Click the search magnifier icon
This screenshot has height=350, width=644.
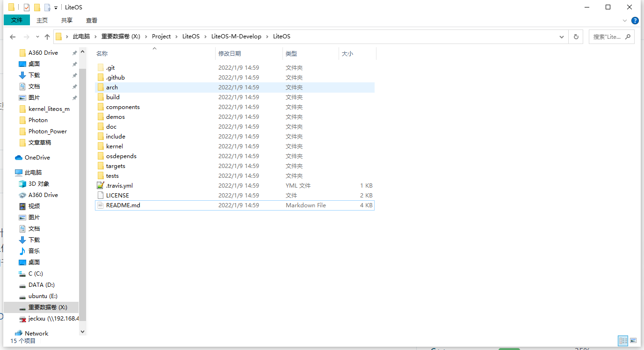coord(628,36)
